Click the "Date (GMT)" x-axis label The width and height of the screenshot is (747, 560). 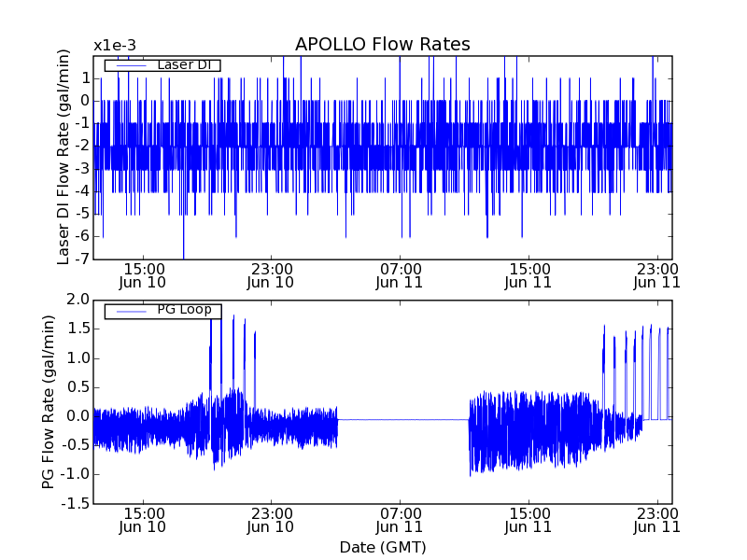(382, 547)
